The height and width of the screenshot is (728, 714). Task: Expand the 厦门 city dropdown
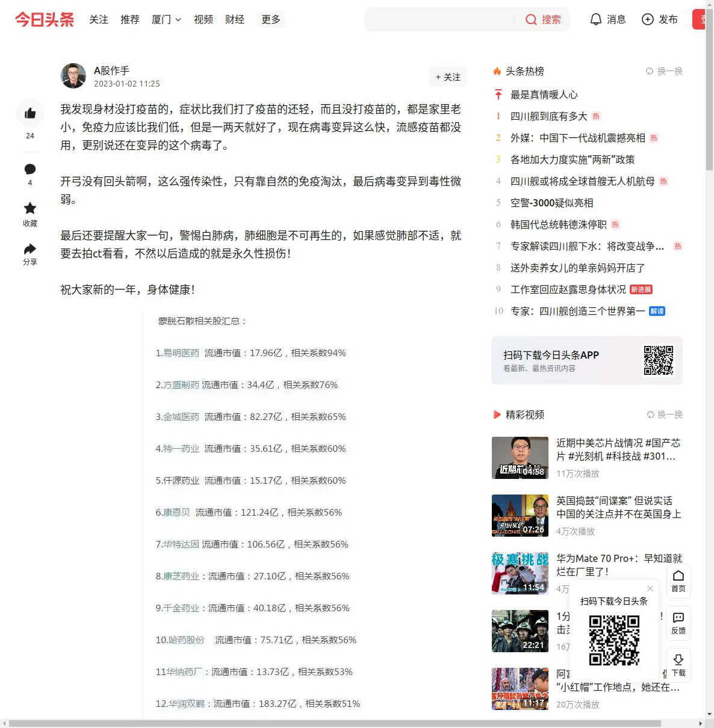(x=166, y=20)
